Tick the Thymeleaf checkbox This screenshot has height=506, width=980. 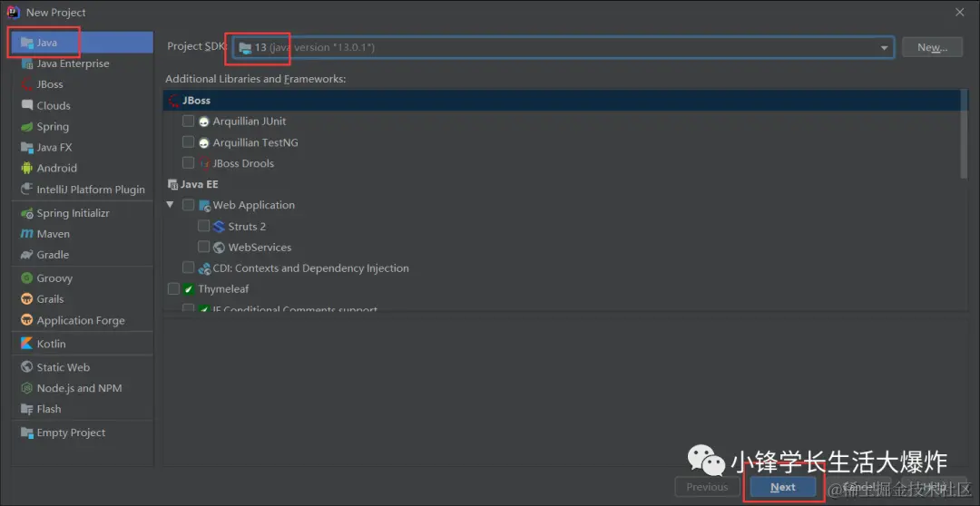(173, 289)
